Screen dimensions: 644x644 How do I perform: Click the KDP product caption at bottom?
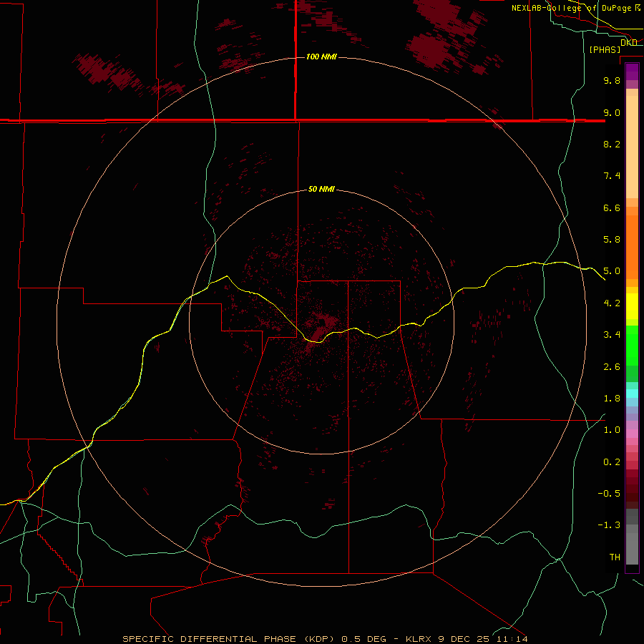[x=325, y=639]
